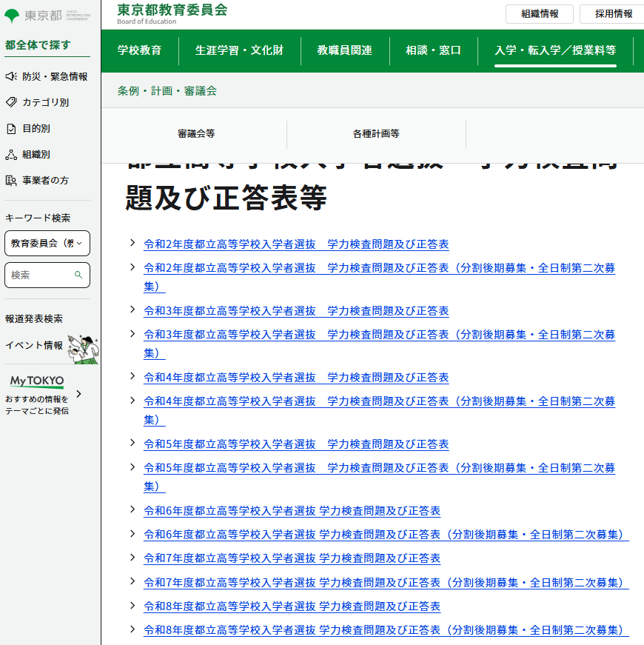
Task: Open 令和5年度 分割後期募集・全日制第二次募集 link
Action: [x=379, y=477]
